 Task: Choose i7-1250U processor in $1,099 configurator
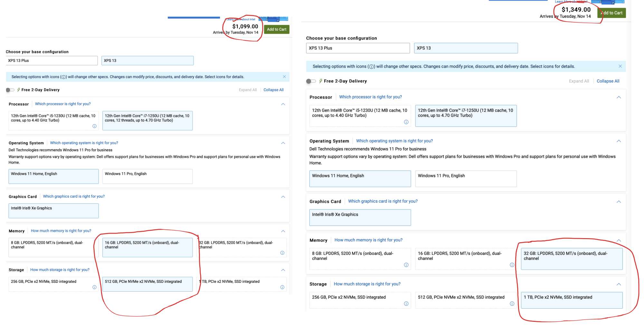147,121
